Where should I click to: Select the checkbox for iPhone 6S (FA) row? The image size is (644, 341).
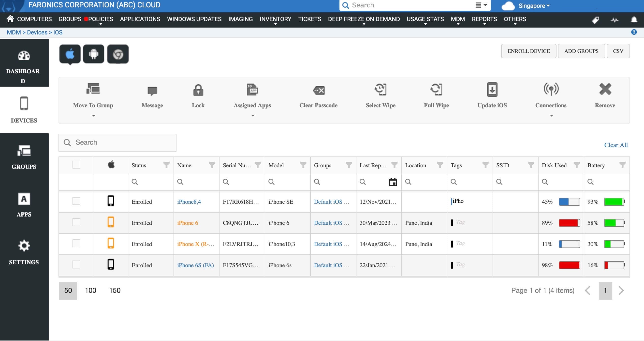tap(76, 264)
